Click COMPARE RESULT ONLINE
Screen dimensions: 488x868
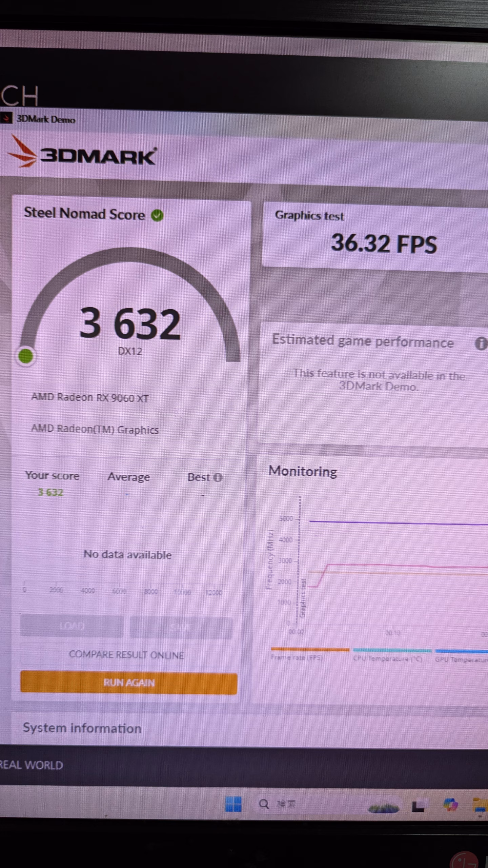pyautogui.click(x=126, y=654)
